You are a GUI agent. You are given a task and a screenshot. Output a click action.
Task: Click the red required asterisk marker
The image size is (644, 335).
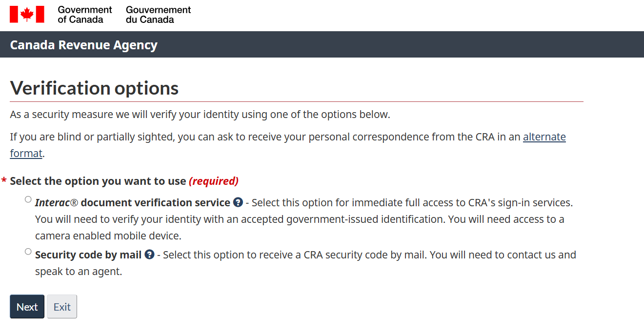tap(4, 181)
